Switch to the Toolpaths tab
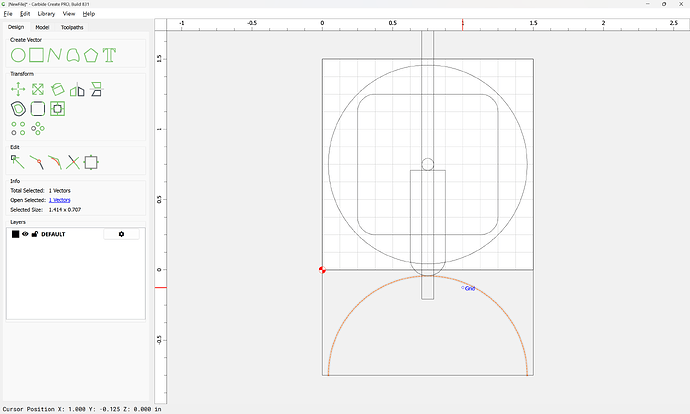Screen dimensions: 690x414 click(x=73, y=27)
